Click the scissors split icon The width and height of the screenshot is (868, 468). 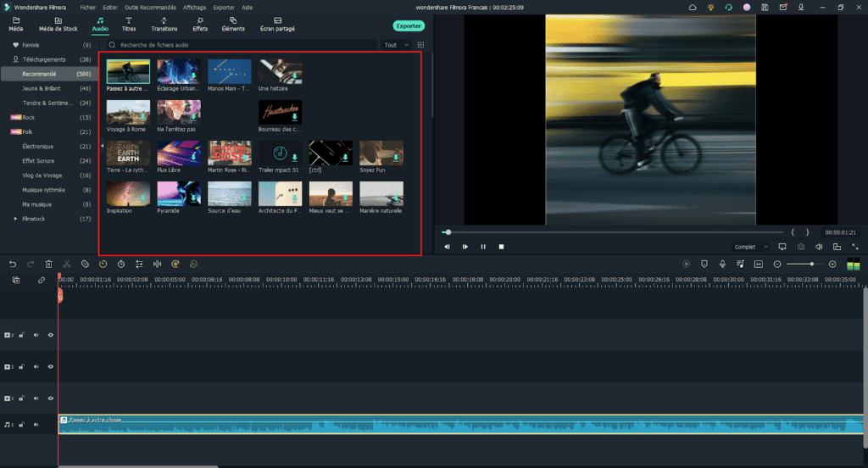click(67, 265)
